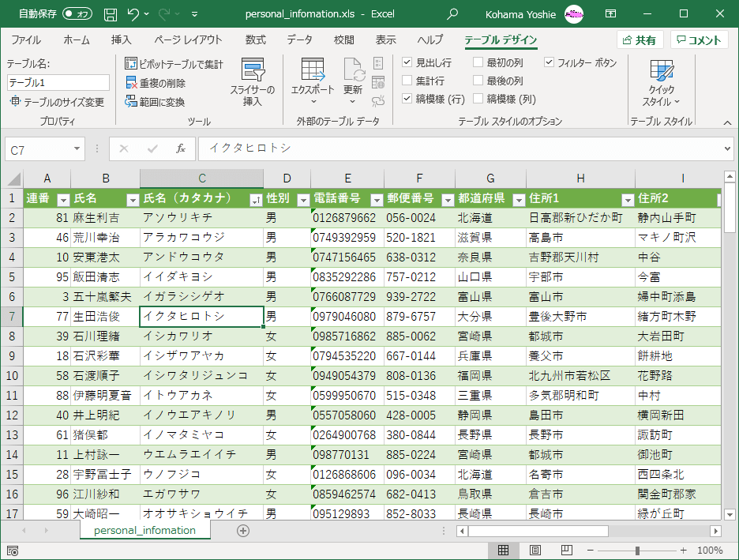
Task: Click the Insert Function fx icon
Action: click(x=181, y=148)
